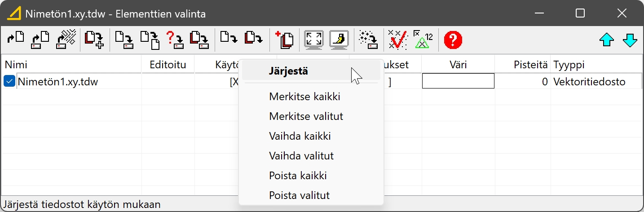Viewport: 644px width, 212px height.
Task: Click the toolbar icon with arrow and hatched pattern
Action: point(66,40)
